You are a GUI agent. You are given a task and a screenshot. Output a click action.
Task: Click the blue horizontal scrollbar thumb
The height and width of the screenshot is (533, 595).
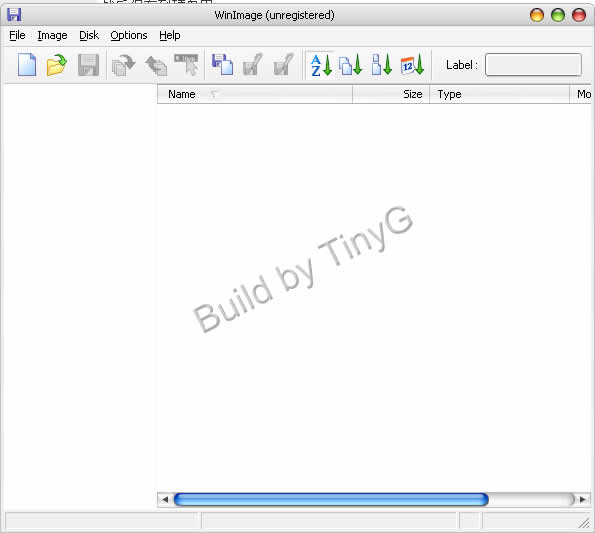(x=331, y=500)
